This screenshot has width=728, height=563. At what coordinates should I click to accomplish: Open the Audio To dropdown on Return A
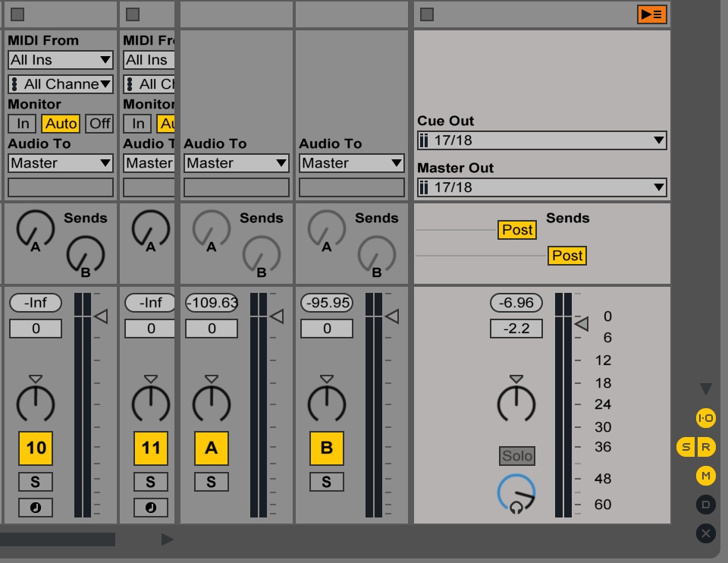pos(236,162)
